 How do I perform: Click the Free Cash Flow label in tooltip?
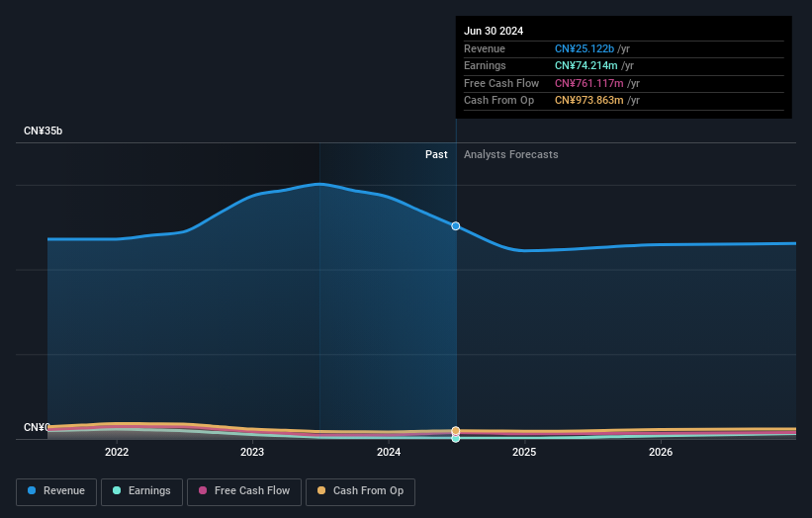click(501, 83)
